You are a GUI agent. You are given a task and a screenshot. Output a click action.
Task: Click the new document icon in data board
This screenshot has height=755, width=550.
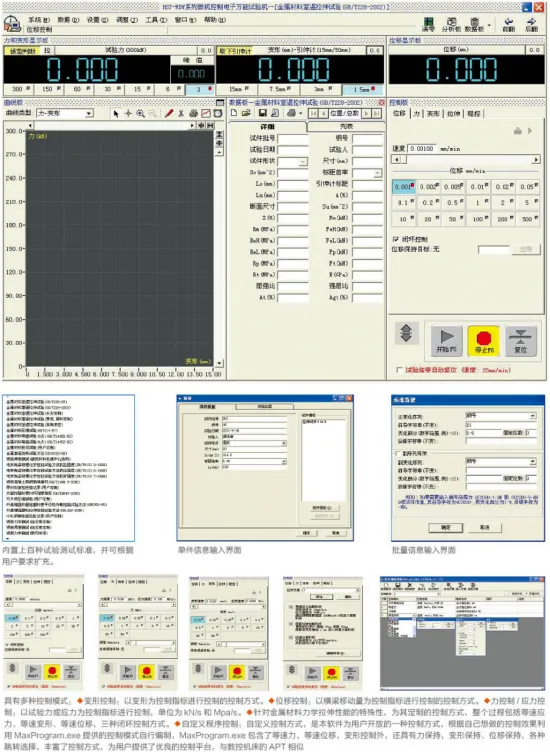234,113
